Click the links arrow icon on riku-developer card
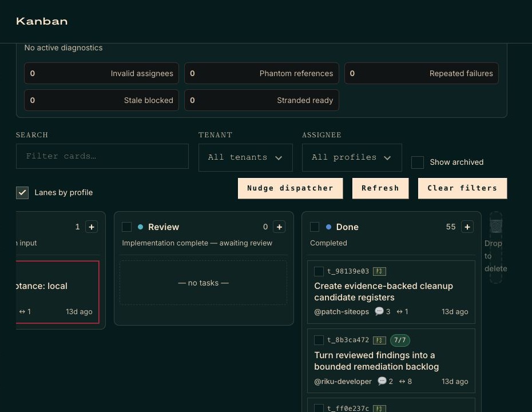This screenshot has height=412, width=532. 402,382
